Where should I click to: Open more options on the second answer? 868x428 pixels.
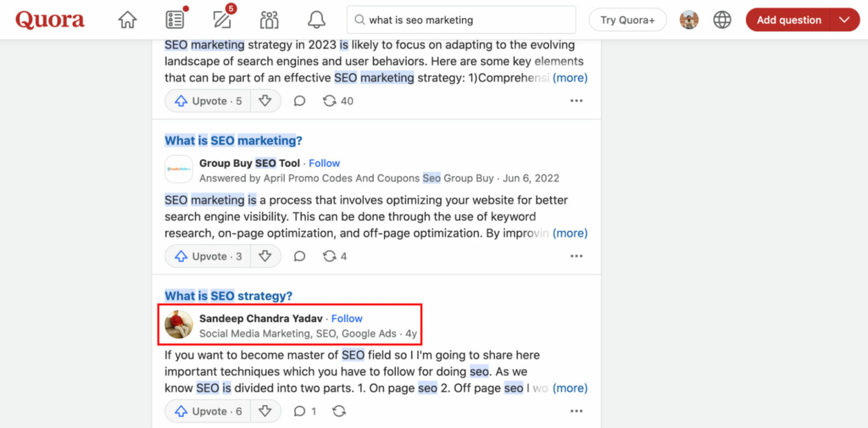coord(576,256)
